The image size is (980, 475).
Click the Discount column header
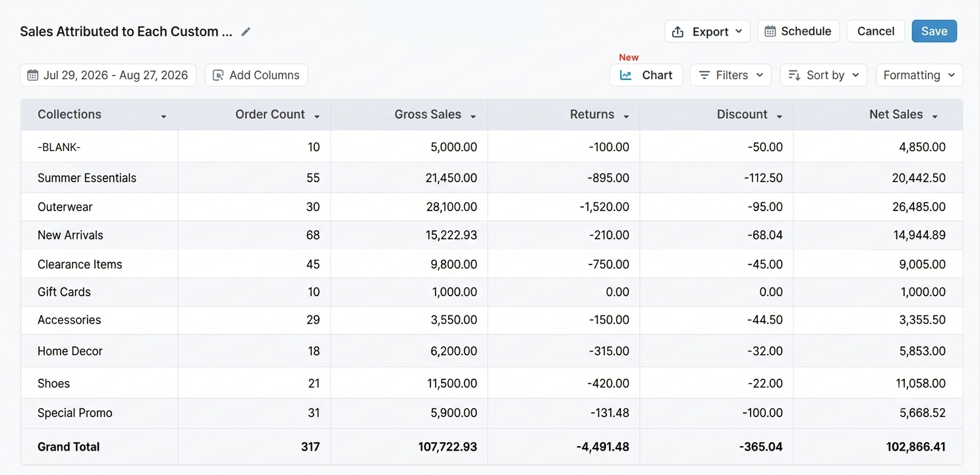pos(717,115)
